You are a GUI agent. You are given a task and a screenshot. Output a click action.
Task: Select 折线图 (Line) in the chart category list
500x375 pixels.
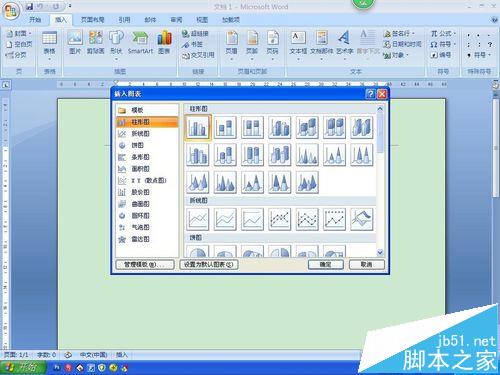coord(147,134)
